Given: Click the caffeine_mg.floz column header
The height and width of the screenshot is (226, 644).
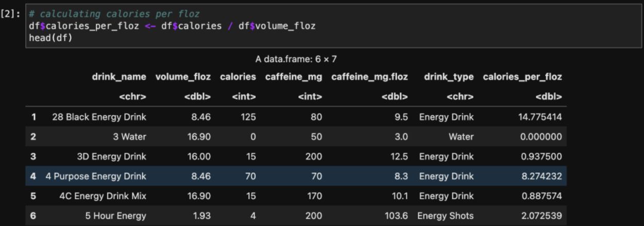Looking at the screenshot, I should coord(370,77).
